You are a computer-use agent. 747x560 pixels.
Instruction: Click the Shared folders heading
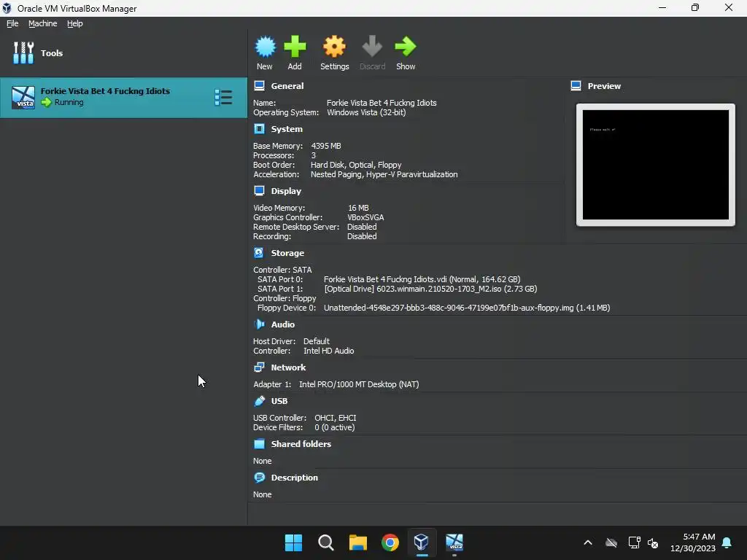pyautogui.click(x=301, y=444)
